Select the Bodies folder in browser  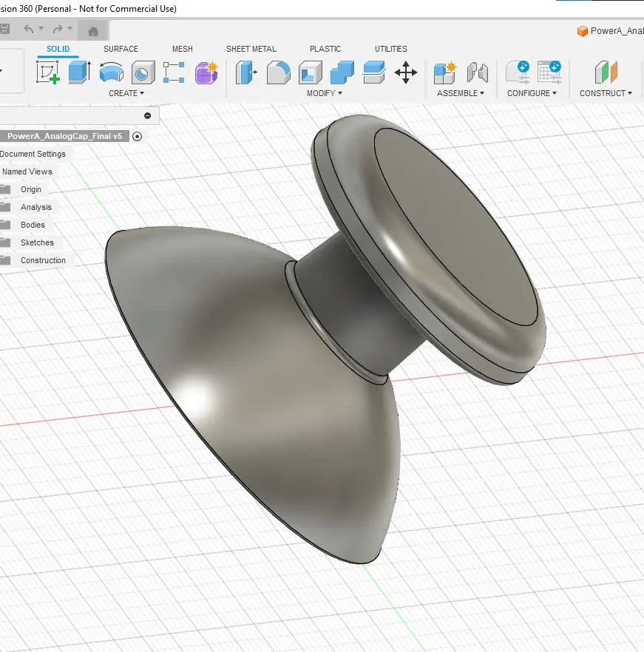[x=33, y=225]
